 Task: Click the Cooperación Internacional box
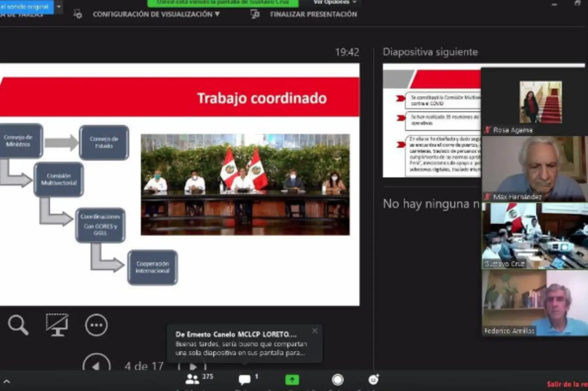(153, 267)
